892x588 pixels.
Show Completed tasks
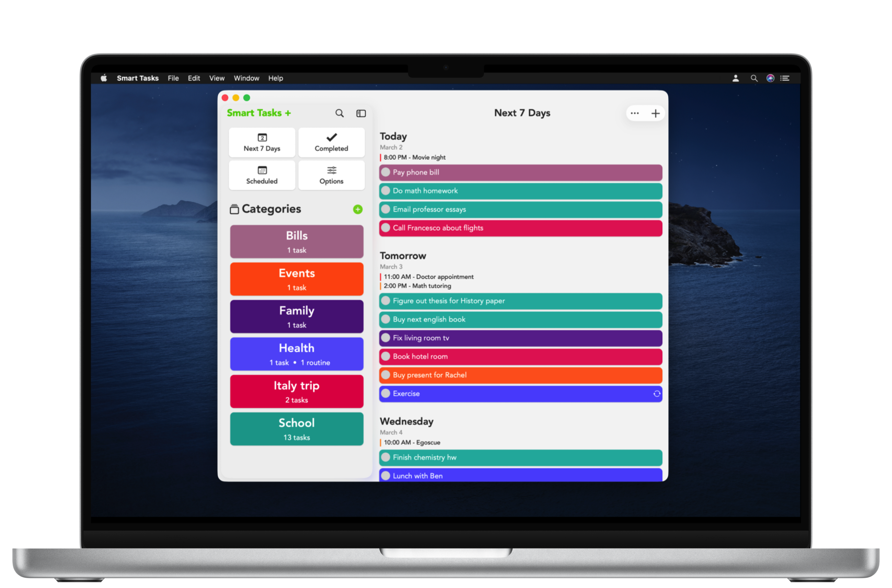(331, 142)
